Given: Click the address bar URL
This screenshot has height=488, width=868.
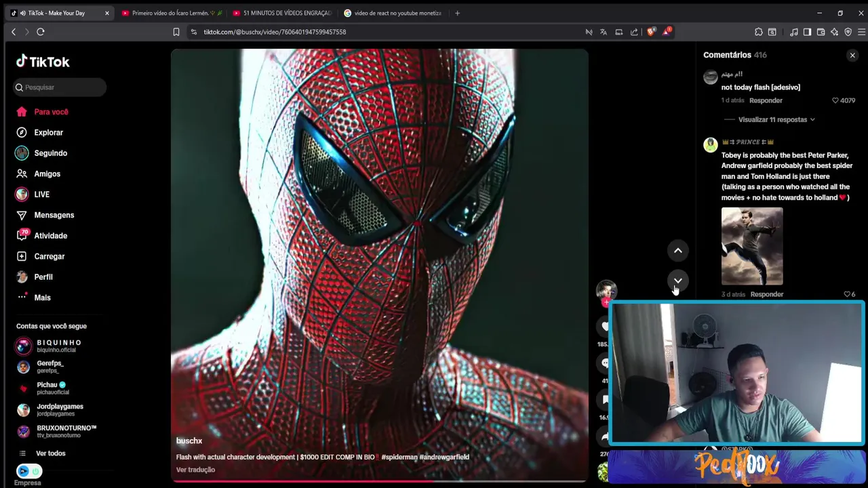Looking at the screenshot, I should click(x=275, y=32).
